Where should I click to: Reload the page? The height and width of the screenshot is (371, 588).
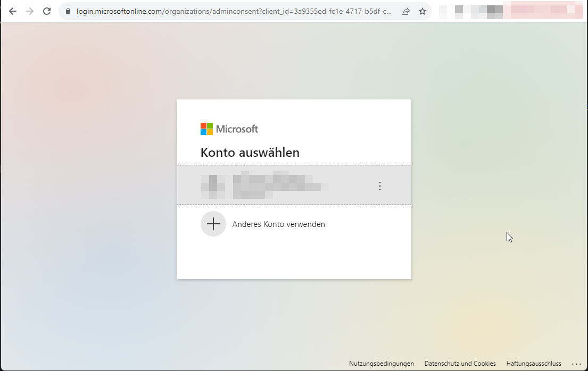coord(48,11)
